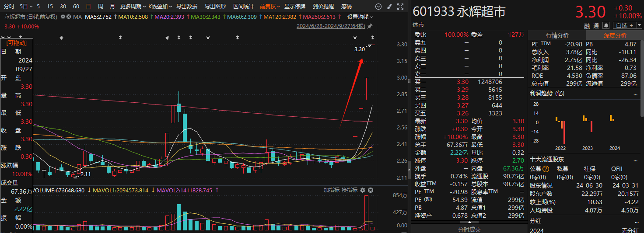Screen dimensions: 644x233
Task: Click the 公募 question mark help icon
Action: tap(546, 169)
